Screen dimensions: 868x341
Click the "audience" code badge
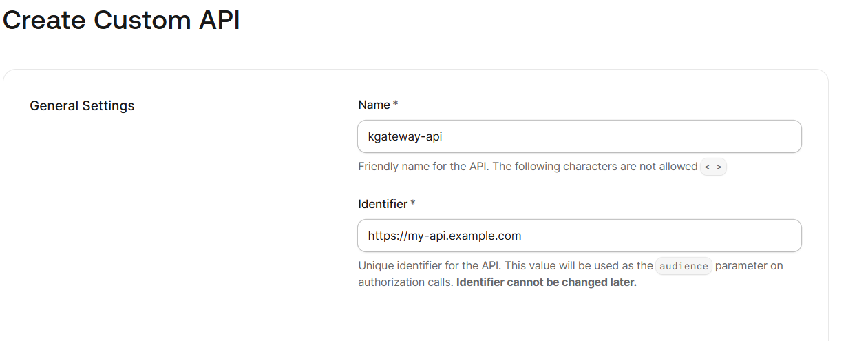(x=684, y=266)
